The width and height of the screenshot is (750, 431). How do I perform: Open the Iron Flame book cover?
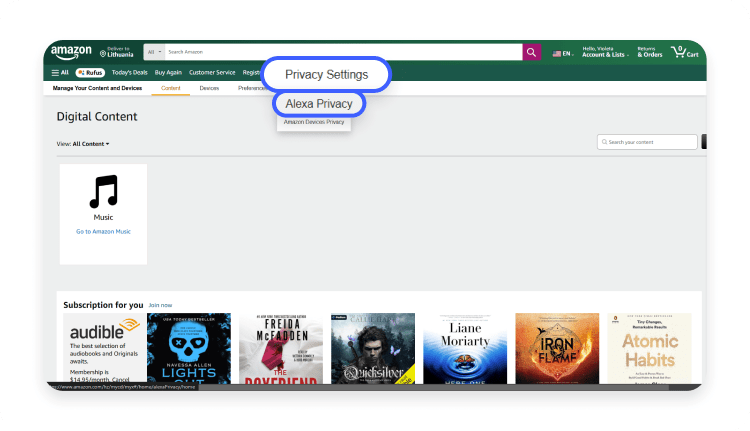pos(557,348)
